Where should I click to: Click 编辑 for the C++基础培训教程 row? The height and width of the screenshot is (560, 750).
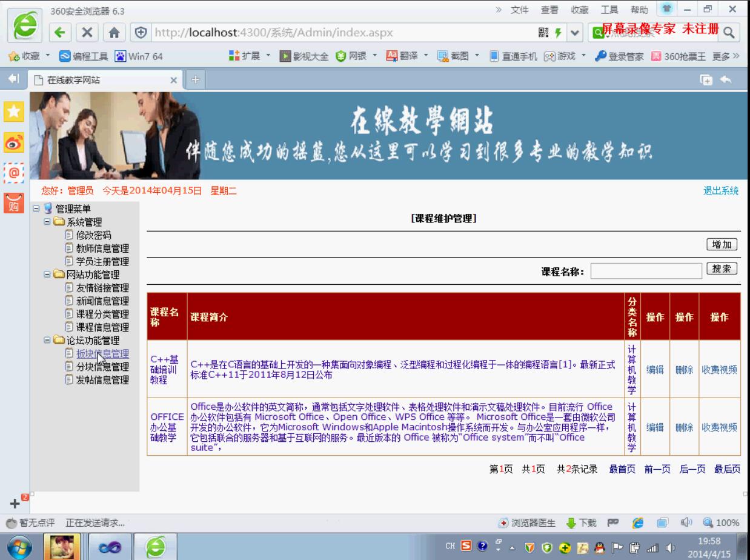[655, 370]
